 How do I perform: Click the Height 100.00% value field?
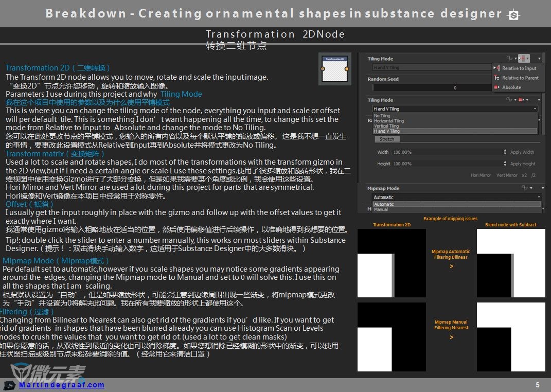[447, 164]
